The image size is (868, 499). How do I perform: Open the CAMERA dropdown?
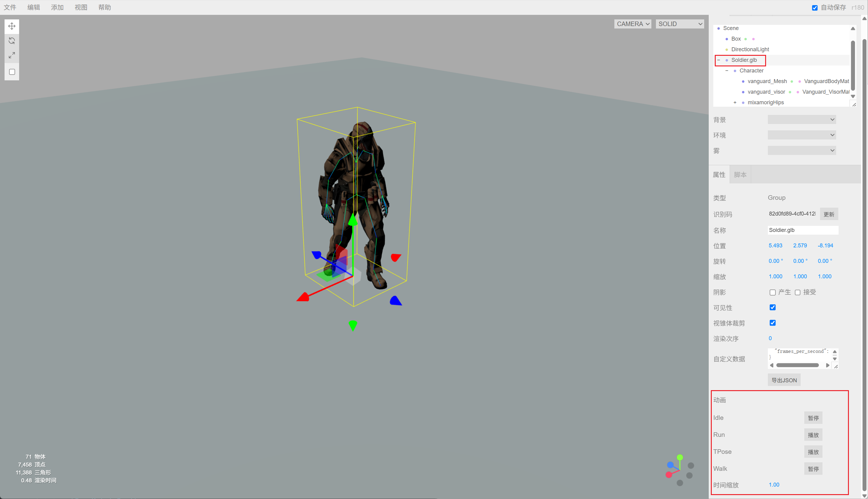click(632, 24)
